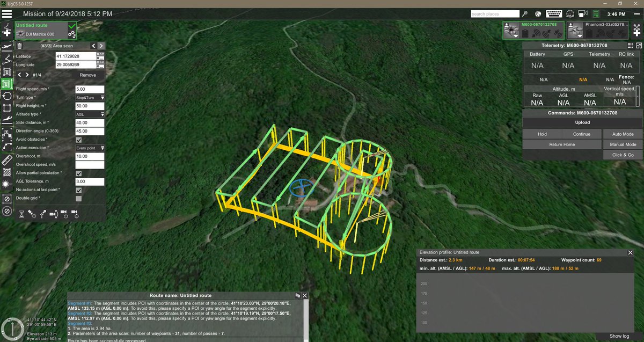Click the Direction angle input field
The width and height of the screenshot is (644, 342).
point(90,131)
